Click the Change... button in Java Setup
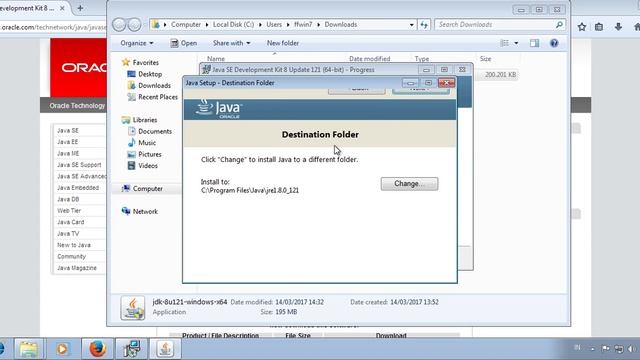The height and width of the screenshot is (360, 640). (409, 184)
